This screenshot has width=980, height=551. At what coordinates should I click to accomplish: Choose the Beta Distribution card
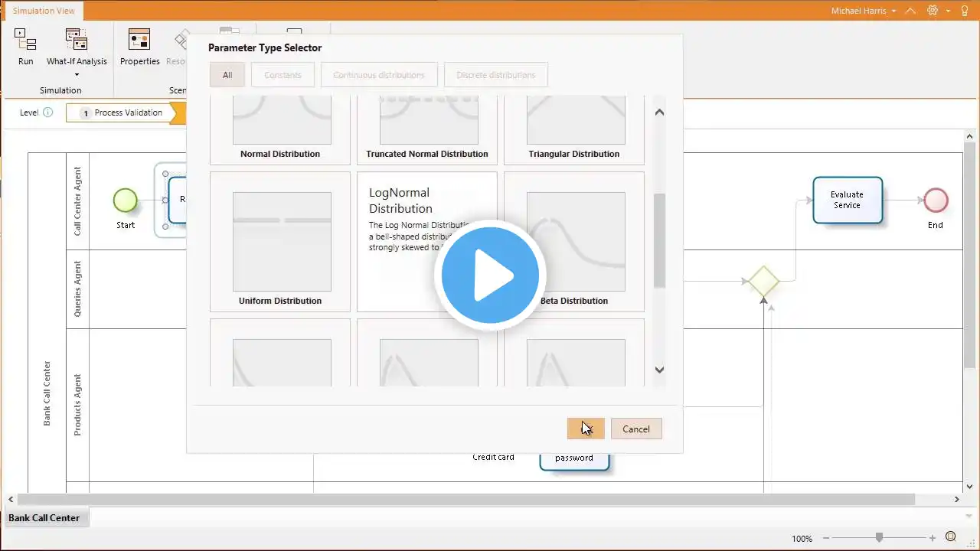click(574, 242)
